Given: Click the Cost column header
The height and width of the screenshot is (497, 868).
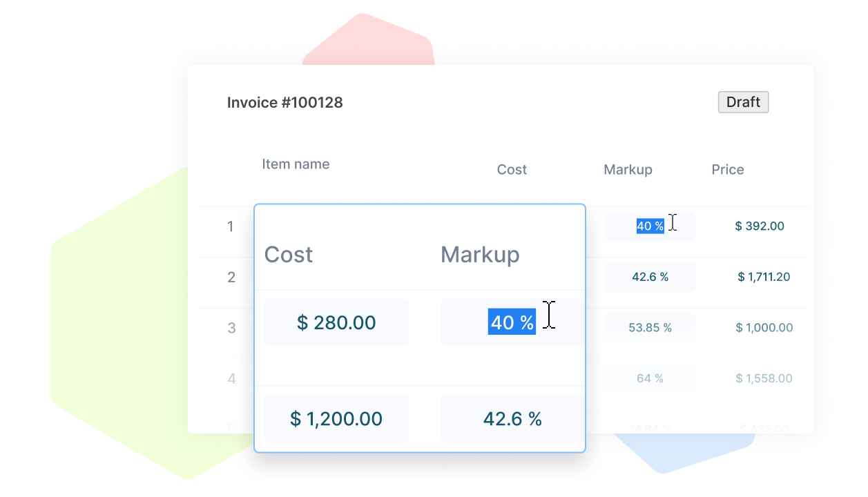Looking at the screenshot, I should point(512,169).
